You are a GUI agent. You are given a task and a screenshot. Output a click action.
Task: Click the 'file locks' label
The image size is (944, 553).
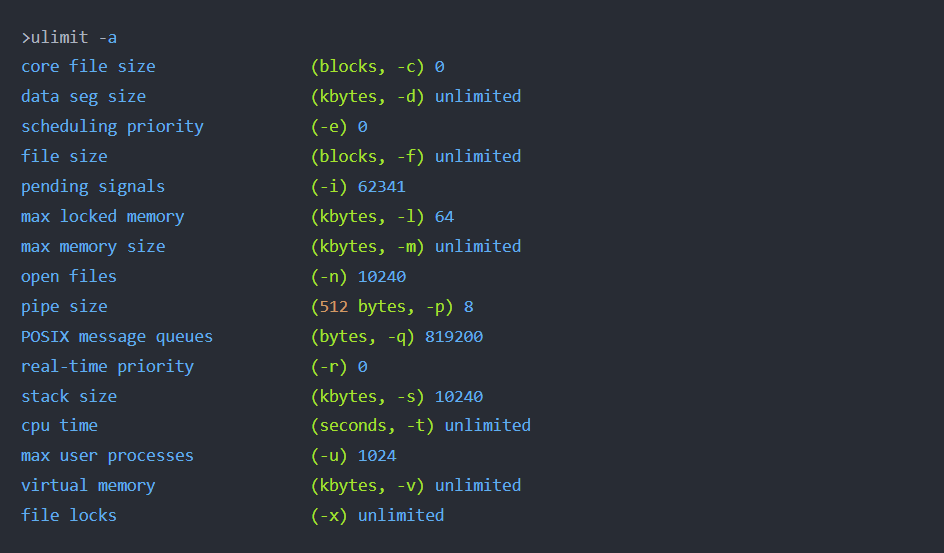(x=69, y=516)
